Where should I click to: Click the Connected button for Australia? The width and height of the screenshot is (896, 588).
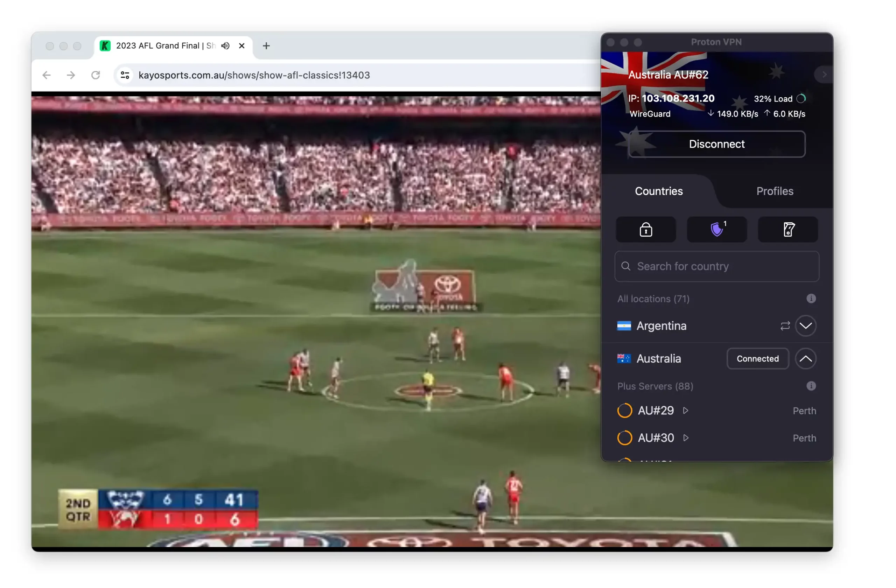(x=757, y=359)
